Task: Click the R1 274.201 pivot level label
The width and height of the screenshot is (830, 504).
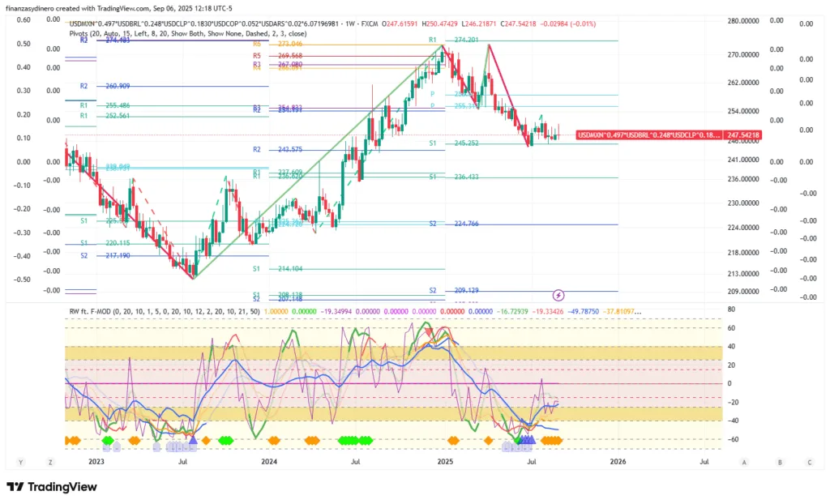Action: [454, 40]
